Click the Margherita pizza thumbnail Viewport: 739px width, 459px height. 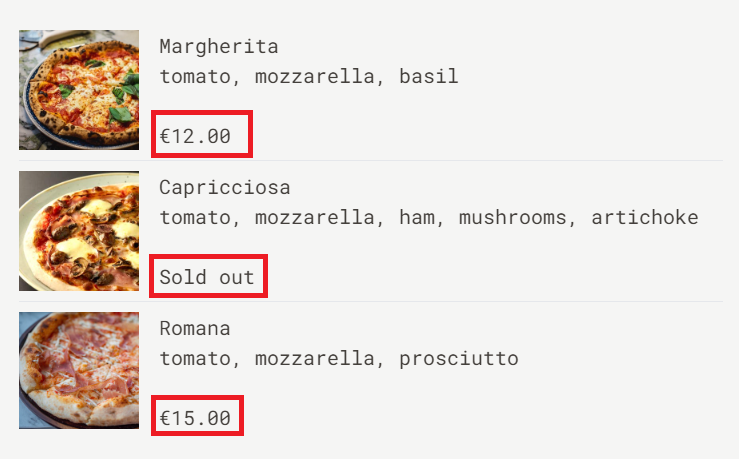(79, 90)
